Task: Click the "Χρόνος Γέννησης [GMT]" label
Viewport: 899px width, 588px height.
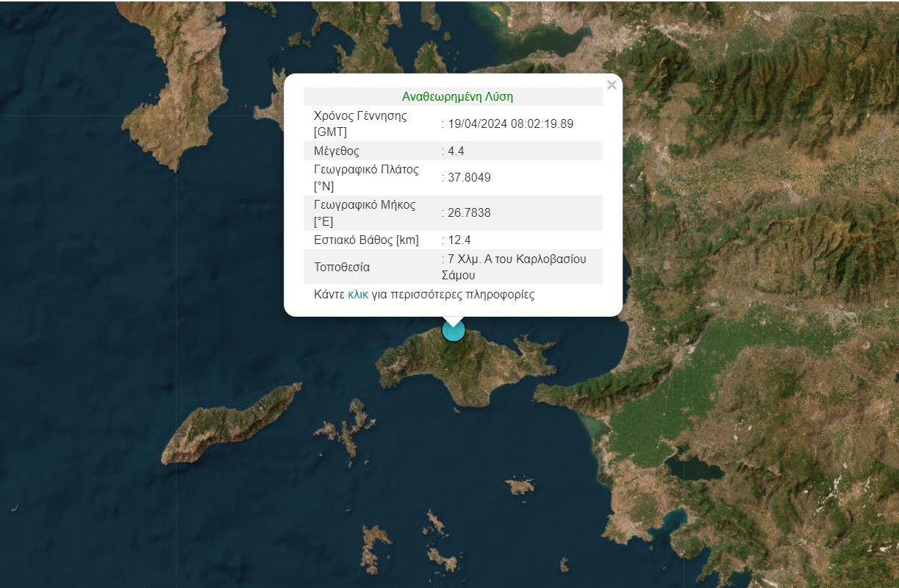Action: click(360, 124)
